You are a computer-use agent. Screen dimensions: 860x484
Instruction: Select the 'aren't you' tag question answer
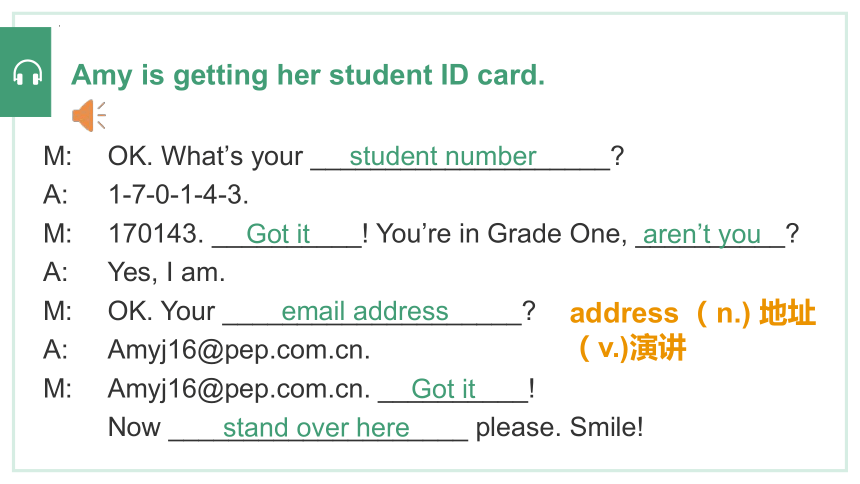pos(701,235)
